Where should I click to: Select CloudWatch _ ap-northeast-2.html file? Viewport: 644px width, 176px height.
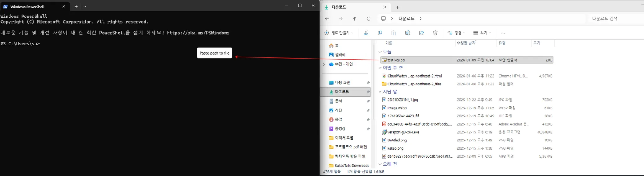pos(467,76)
